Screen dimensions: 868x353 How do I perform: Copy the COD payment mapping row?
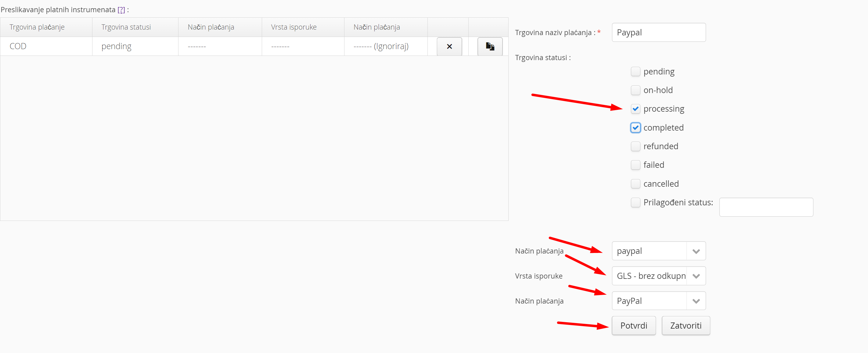point(490,46)
